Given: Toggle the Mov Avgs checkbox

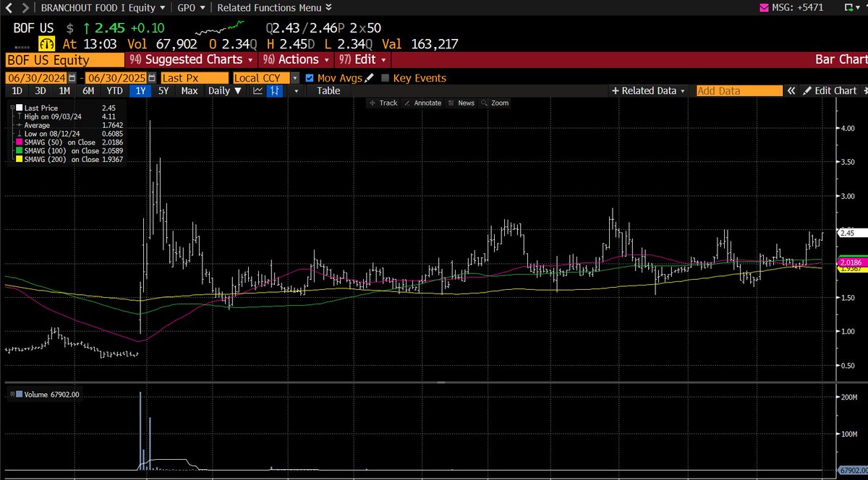Looking at the screenshot, I should click(310, 78).
